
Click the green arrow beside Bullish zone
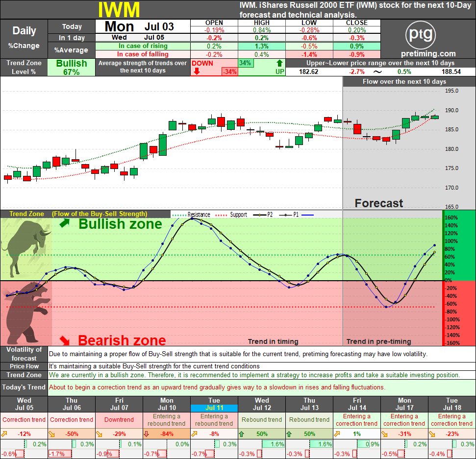[65, 223]
